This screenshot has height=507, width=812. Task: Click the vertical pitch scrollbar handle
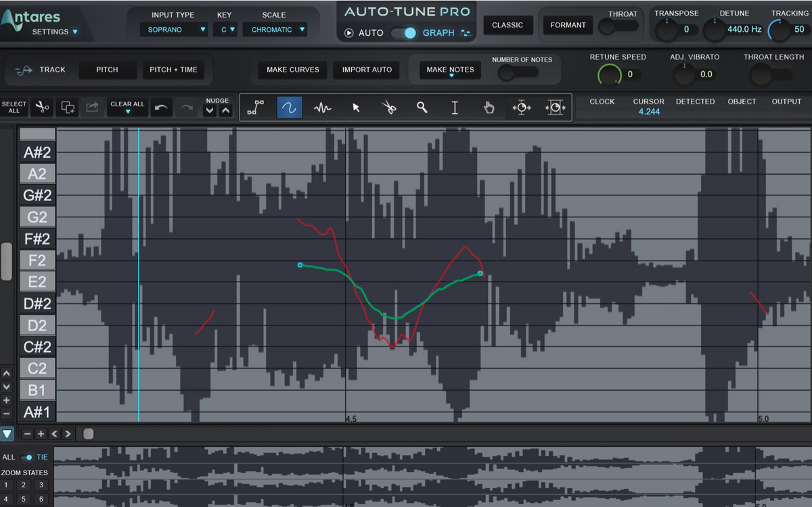click(x=6, y=261)
